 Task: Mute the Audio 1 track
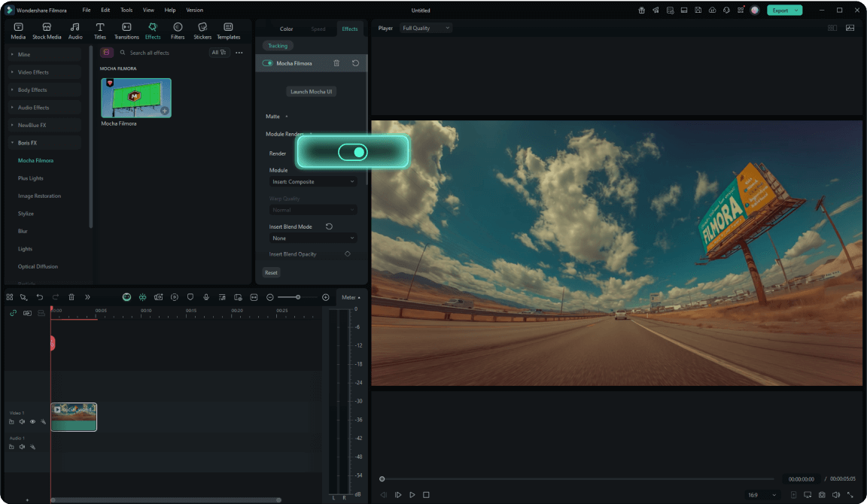[22, 447]
